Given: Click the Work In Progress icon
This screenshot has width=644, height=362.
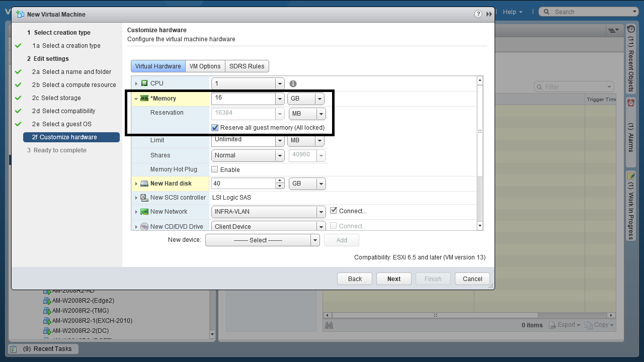Looking at the screenshot, I should point(631,176).
